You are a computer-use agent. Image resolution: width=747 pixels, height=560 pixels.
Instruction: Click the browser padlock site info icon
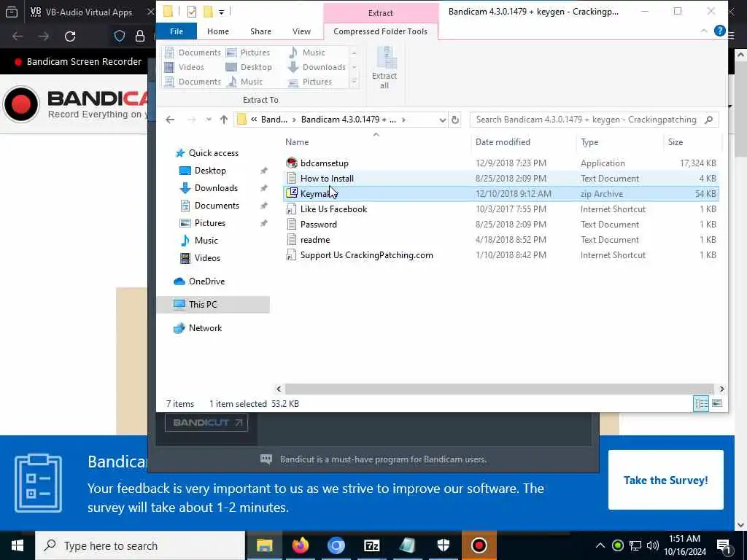click(x=139, y=36)
